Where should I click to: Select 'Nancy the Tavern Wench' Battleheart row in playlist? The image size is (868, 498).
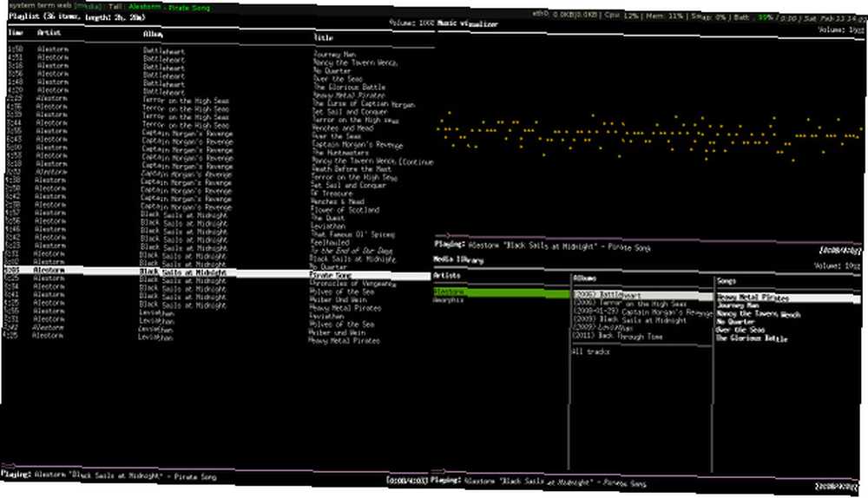pos(220,62)
